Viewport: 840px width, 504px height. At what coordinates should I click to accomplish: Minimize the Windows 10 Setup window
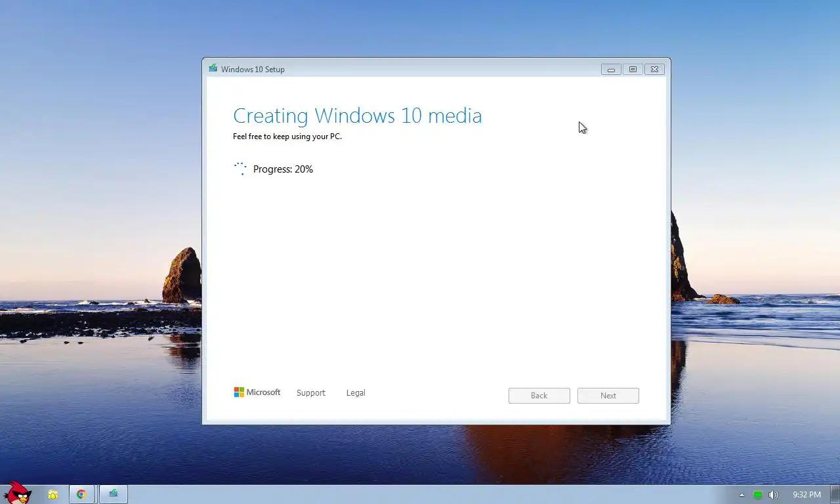click(611, 69)
